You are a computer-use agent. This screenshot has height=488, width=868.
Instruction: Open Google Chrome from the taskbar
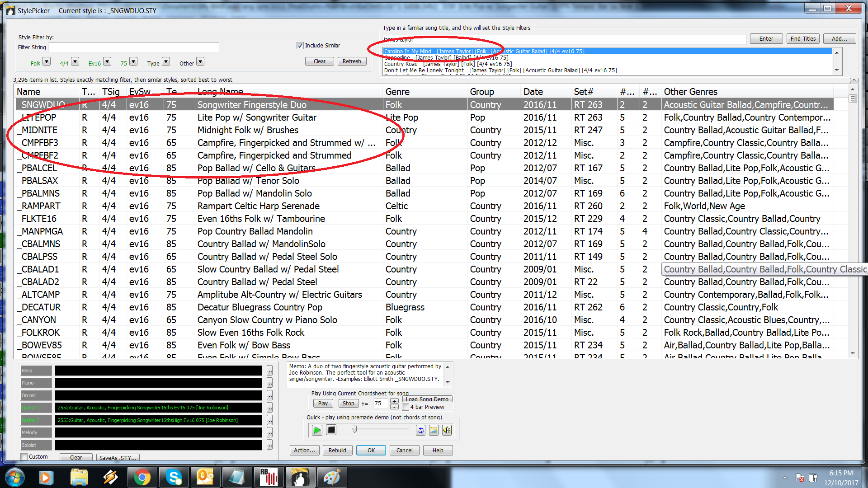point(142,477)
